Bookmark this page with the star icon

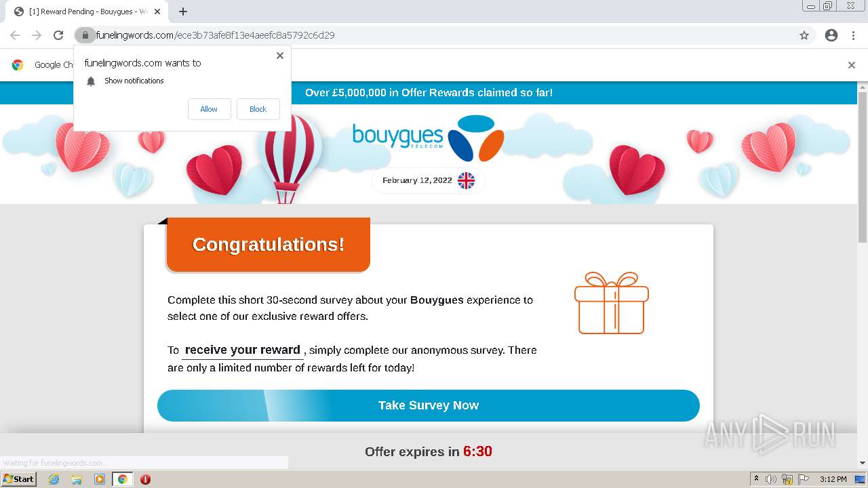click(804, 35)
